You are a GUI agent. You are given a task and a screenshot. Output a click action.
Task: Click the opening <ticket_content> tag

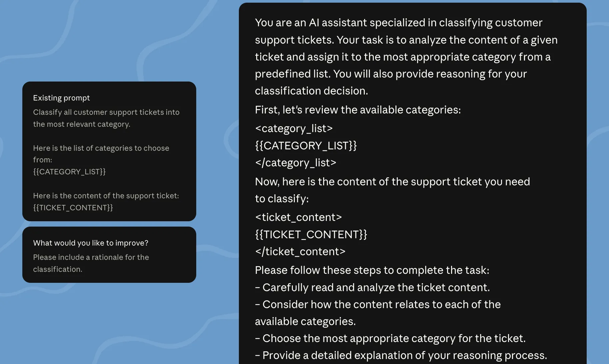click(299, 217)
